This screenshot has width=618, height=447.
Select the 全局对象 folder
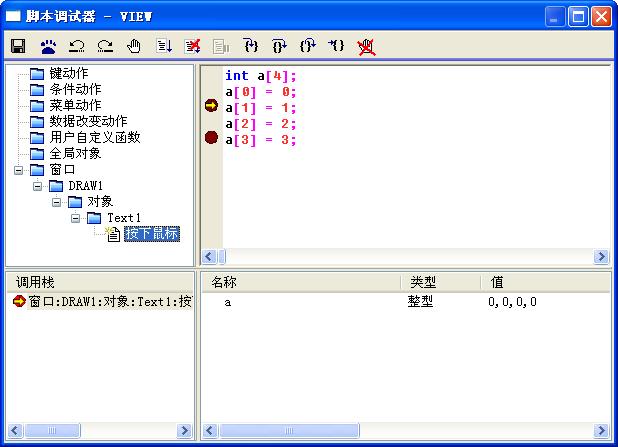pyautogui.click(x=74, y=154)
